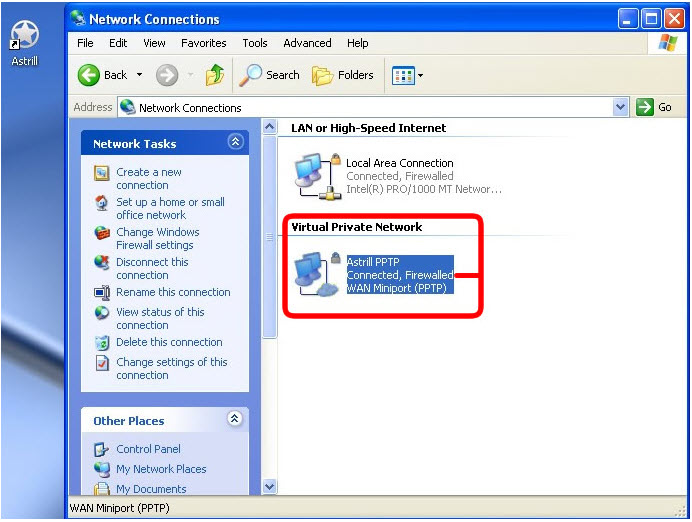
Task: Click the Change settings checklist icon
Action: [102, 363]
